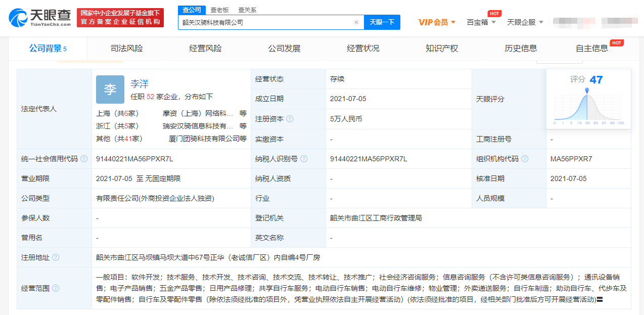644x315 pixels.
Task: Select the 查老板 search tab
Action: (x=219, y=10)
